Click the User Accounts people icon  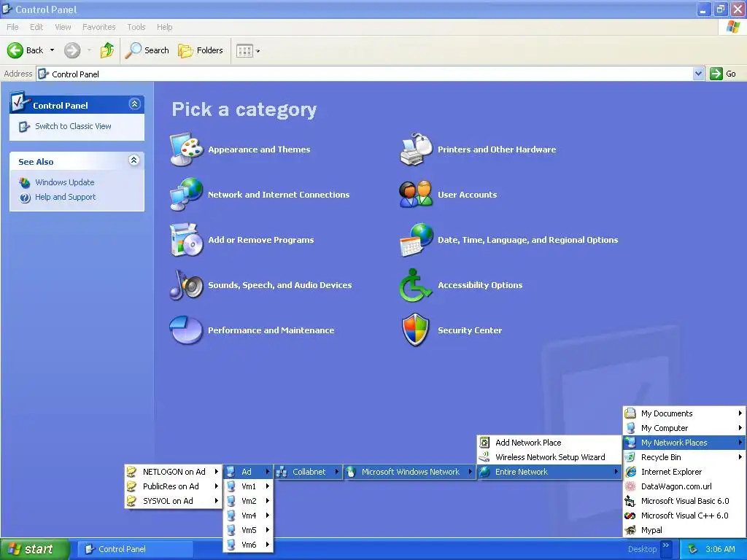pos(417,194)
